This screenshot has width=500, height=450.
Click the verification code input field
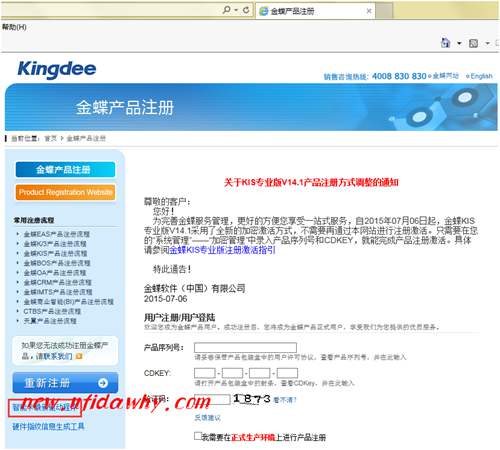click(212, 399)
